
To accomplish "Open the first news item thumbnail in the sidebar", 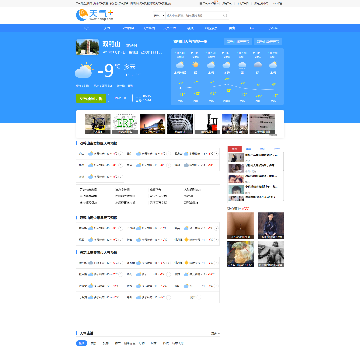I will (x=236, y=157).
